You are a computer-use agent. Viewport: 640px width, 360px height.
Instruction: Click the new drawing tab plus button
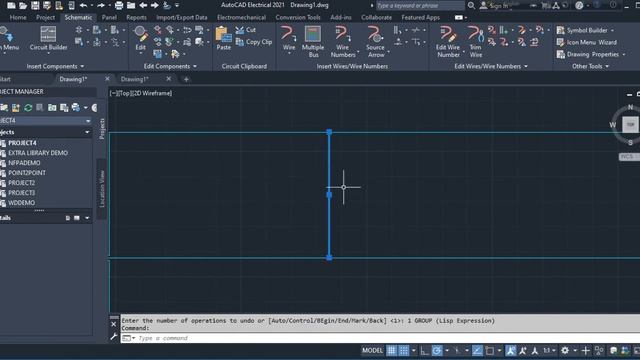186,79
